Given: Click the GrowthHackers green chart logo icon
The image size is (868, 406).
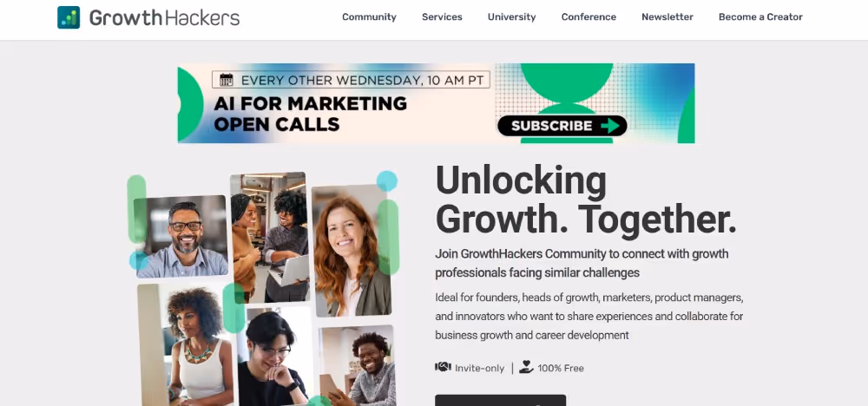Looking at the screenshot, I should point(69,17).
